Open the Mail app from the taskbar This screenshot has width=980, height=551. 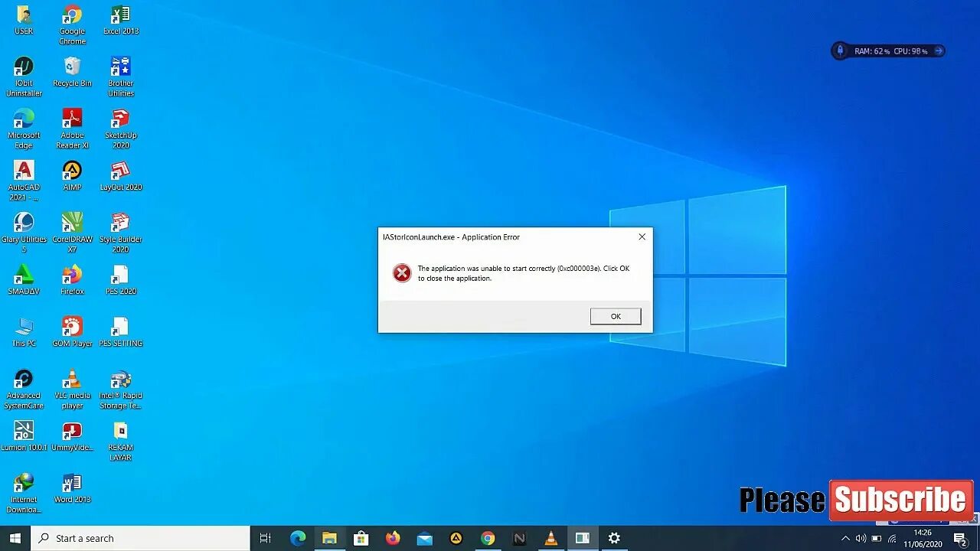coord(424,538)
